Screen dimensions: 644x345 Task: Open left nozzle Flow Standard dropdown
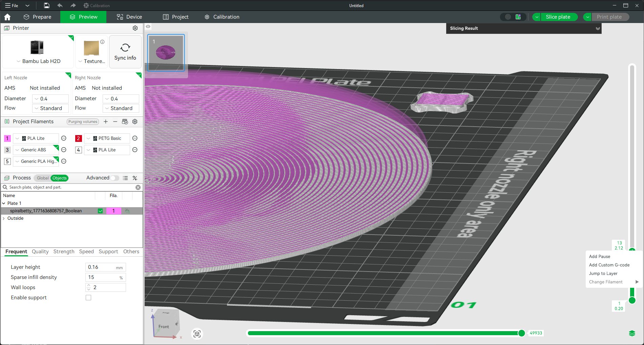50,108
